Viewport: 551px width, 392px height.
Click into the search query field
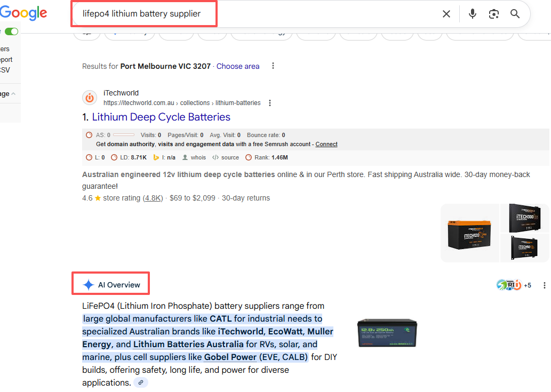point(256,14)
